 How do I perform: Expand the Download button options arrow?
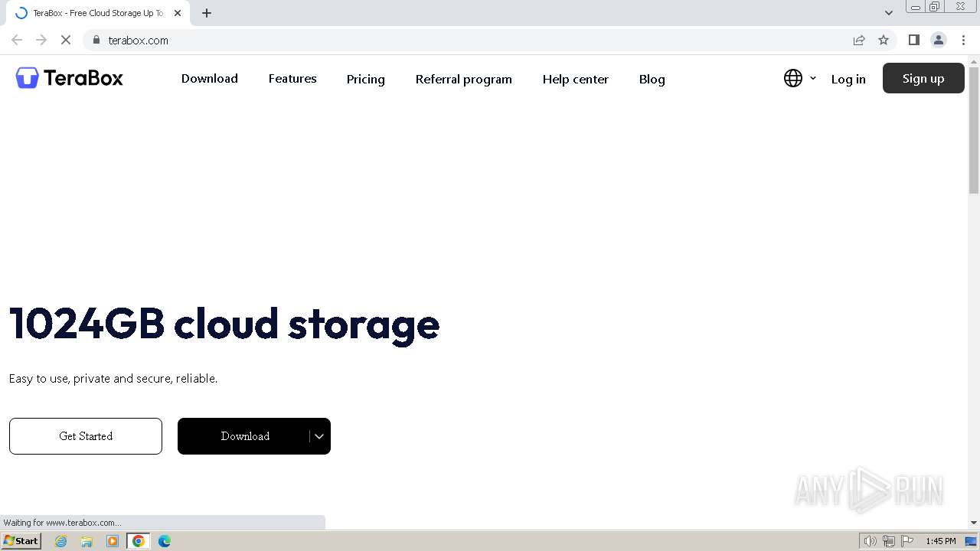coord(319,436)
